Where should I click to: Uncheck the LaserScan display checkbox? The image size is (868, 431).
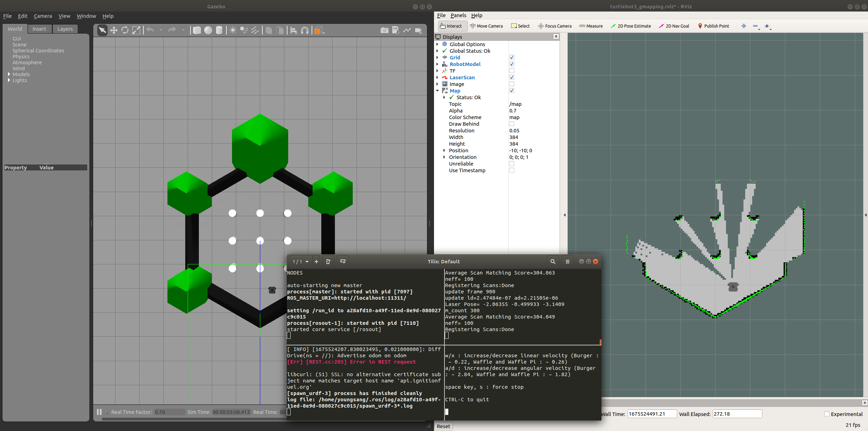click(x=511, y=78)
